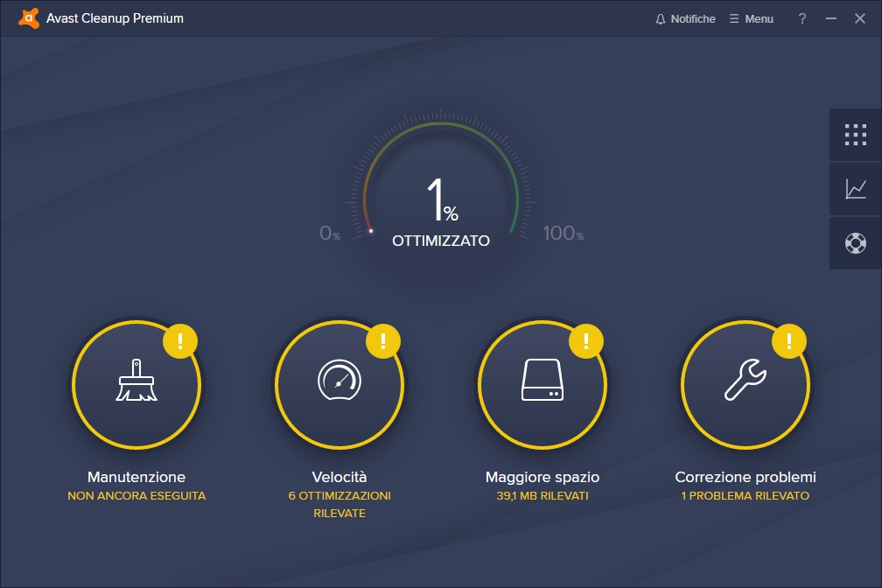Viewport: 882px width, 588px height.
Task: Click the 1 problema rilevato text
Action: (745, 496)
